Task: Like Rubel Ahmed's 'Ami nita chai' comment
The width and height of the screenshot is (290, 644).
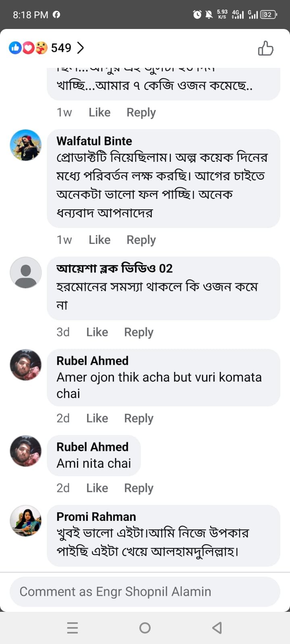Action: pyautogui.click(x=97, y=488)
